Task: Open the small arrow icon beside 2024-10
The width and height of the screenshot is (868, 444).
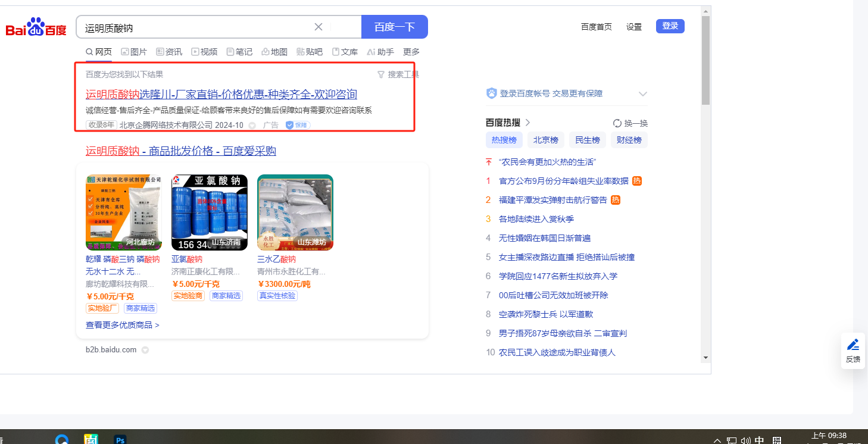Action: click(252, 126)
